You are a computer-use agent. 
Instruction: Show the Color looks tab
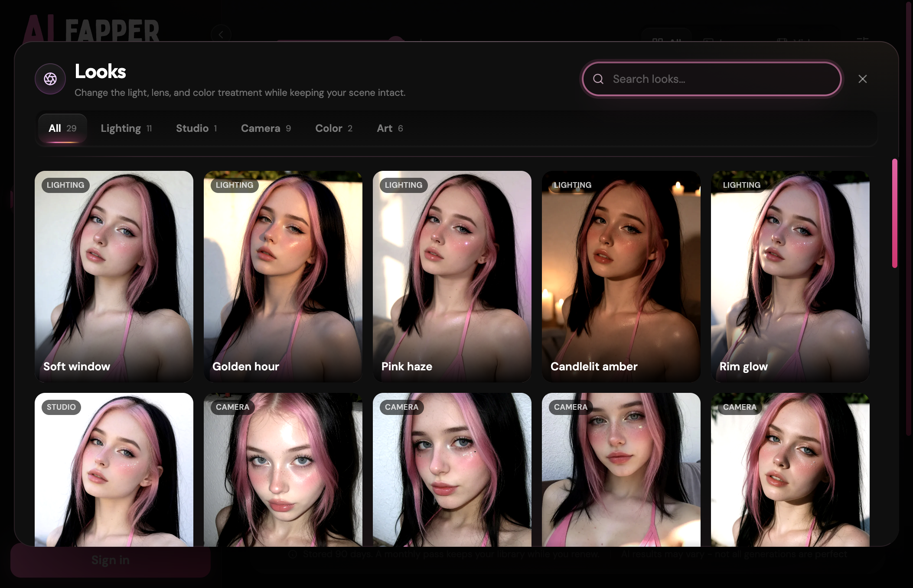(334, 128)
